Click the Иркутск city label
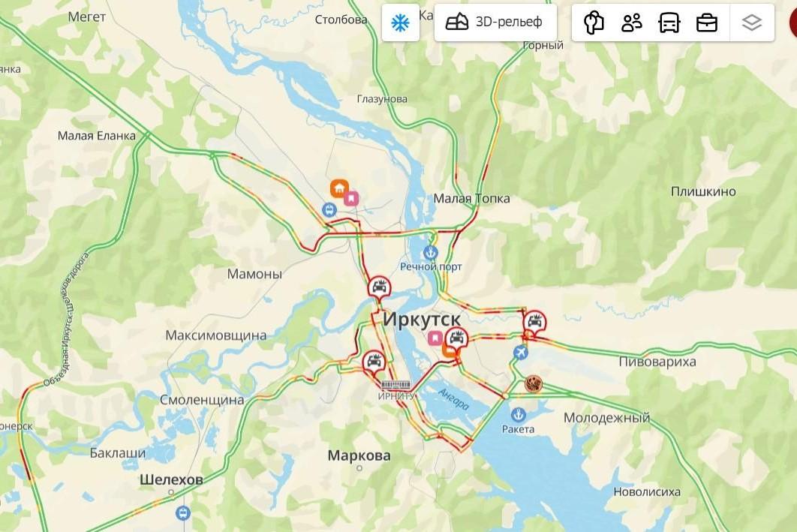Image resolution: width=797 pixels, height=532 pixels. (421, 320)
